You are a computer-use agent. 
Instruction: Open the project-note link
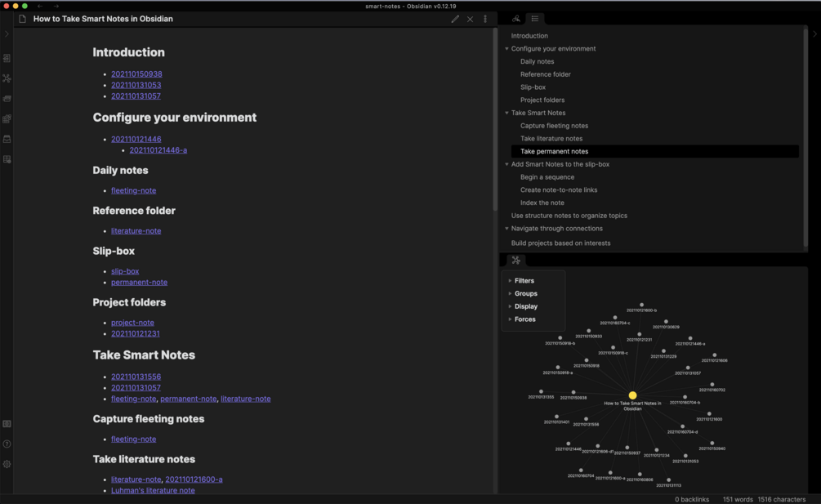click(x=132, y=323)
